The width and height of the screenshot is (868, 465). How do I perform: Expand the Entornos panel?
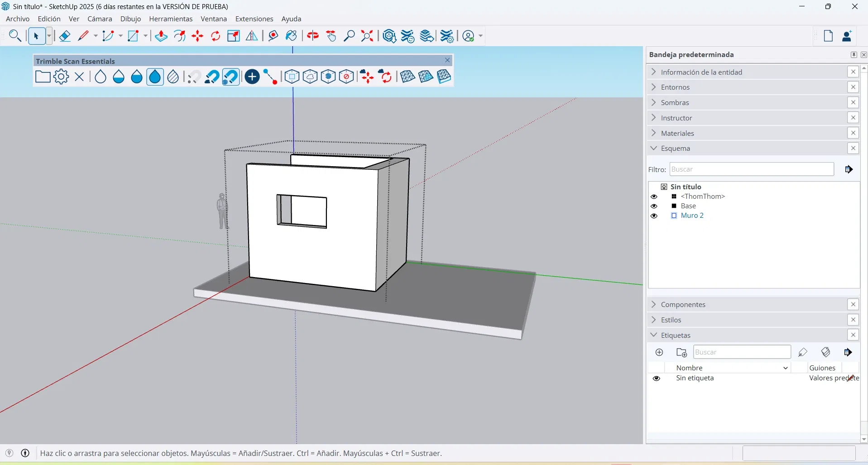[654, 87]
